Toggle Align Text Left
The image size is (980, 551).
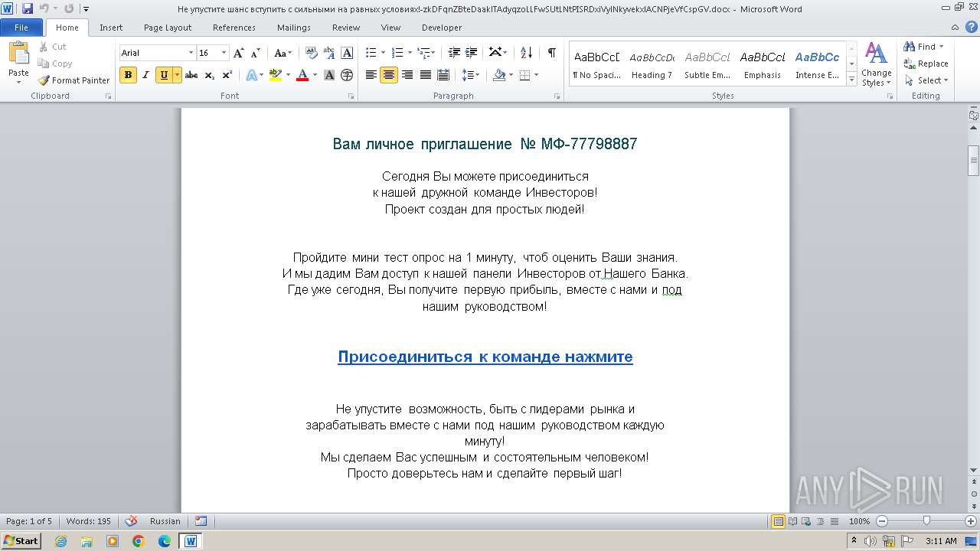pos(371,75)
